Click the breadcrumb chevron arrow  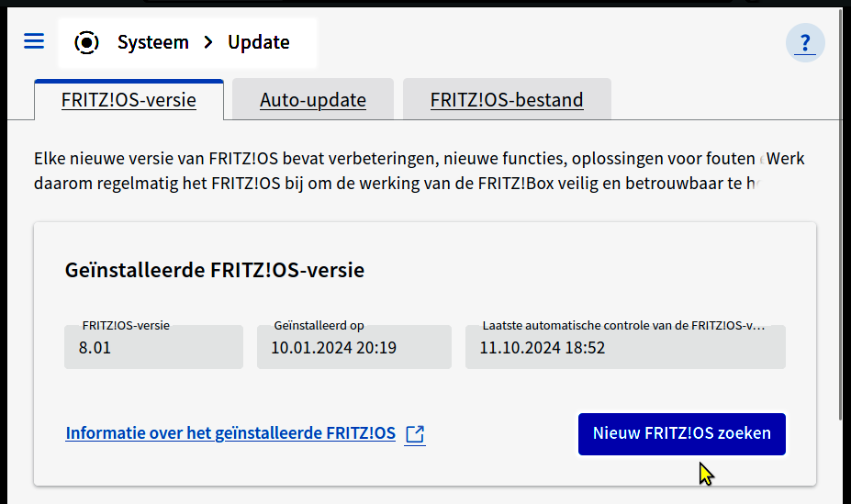click(x=208, y=42)
